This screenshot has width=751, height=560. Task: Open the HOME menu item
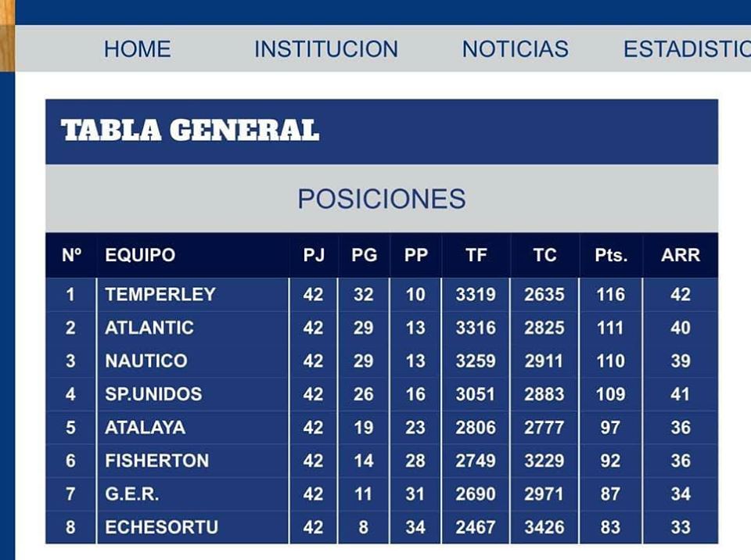click(x=137, y=49)
